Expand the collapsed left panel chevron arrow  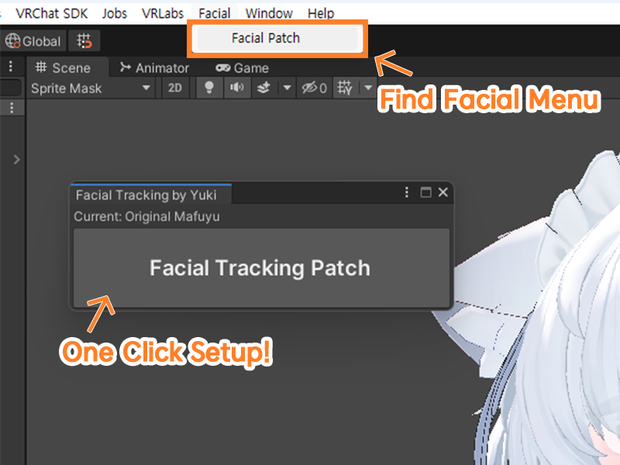[16, 160]
